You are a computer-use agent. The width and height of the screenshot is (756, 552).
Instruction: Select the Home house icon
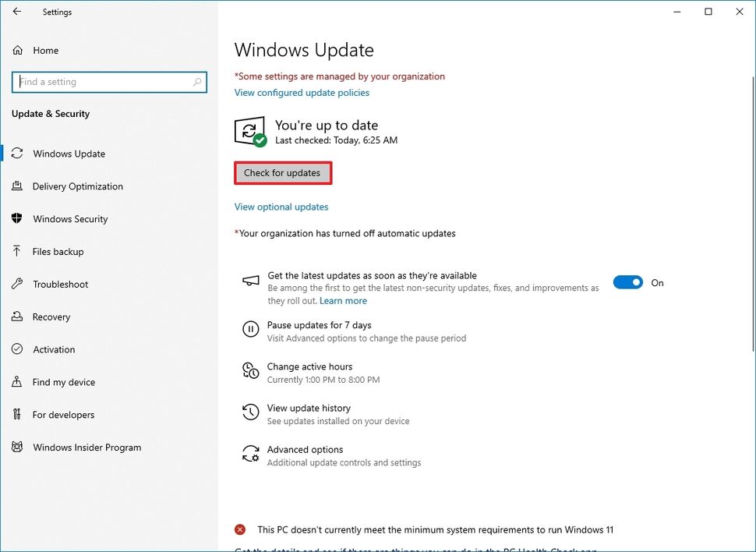pos(17,49)
